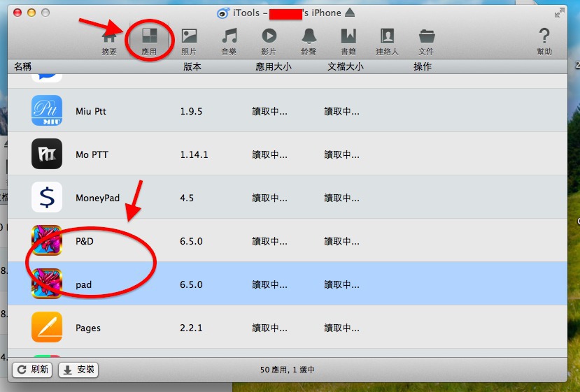This screenshot has width=580, height=392.
Task: Open the 影片 videos section
Action: [x=269, y=41]
